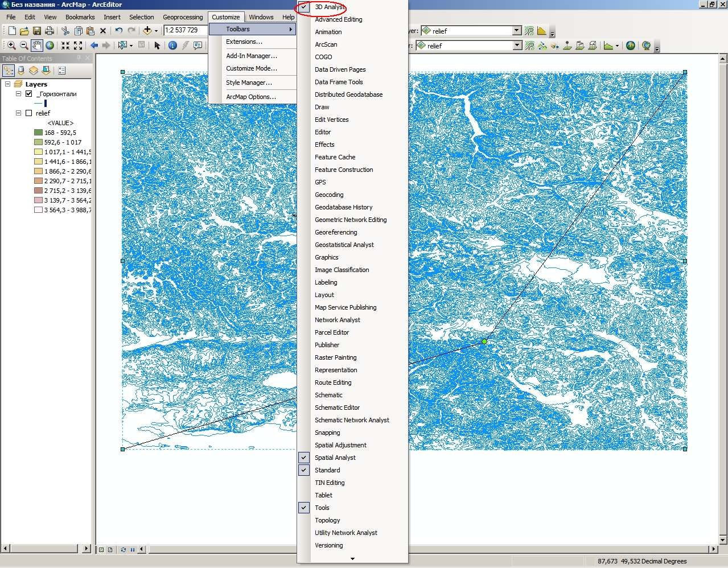The height and width of the screenshot is (568, 728).
Task: Cut selected element with scissors icon
Action: [65, 31]
